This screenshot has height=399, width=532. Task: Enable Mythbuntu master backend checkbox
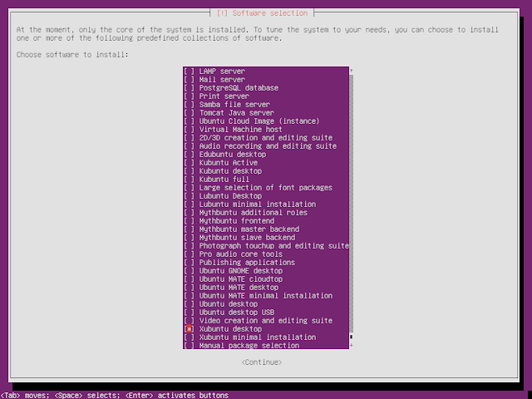(x=189, y=229)
